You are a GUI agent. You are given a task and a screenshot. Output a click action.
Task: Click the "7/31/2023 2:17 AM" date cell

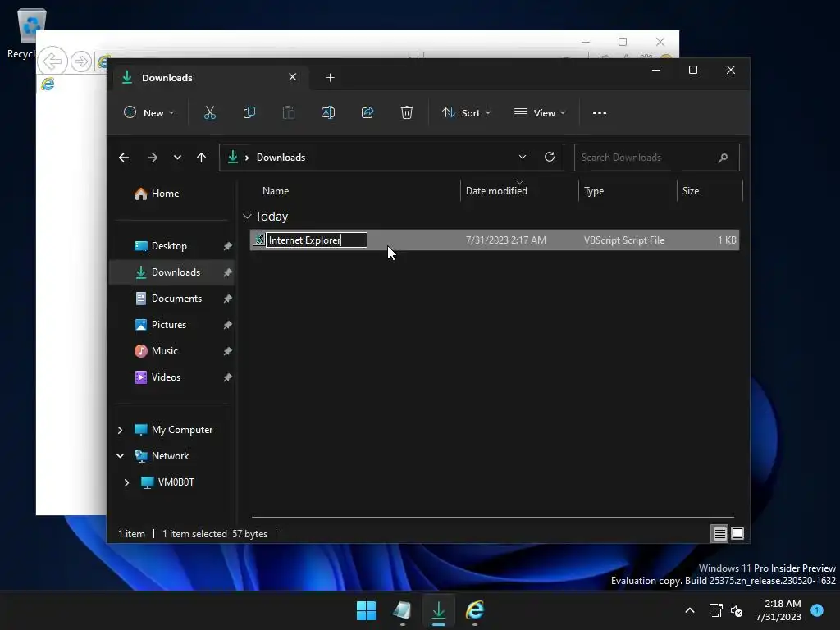(x=505, y=240)
